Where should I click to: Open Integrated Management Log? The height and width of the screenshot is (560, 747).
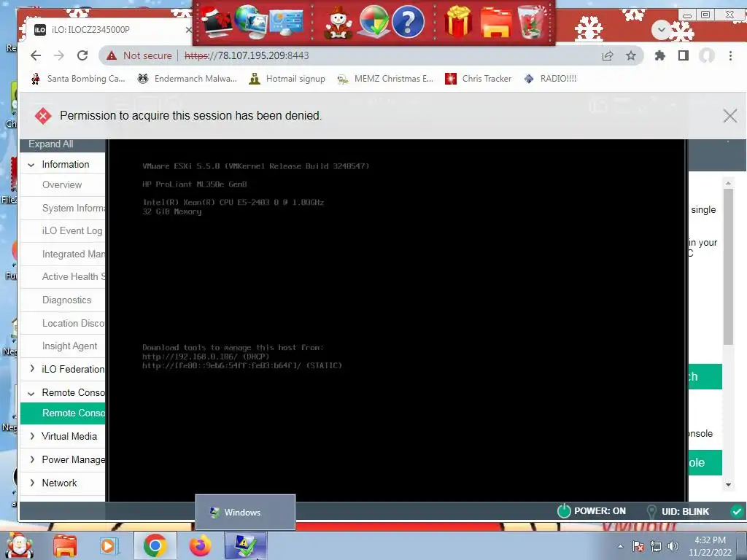click(x=74, y=254)
